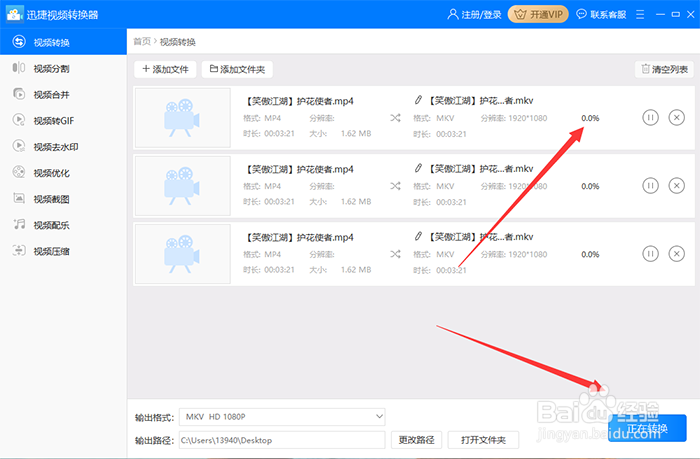
Task: Click the 输出路径 input field
Action: click(282, 440)
